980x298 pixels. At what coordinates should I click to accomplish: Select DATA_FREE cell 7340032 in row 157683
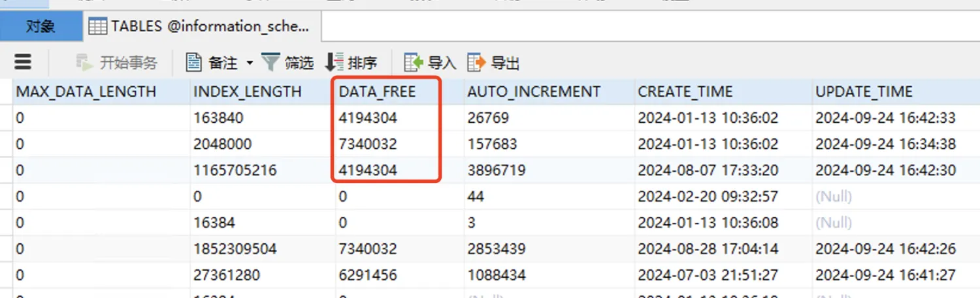[x=400, y=144]
